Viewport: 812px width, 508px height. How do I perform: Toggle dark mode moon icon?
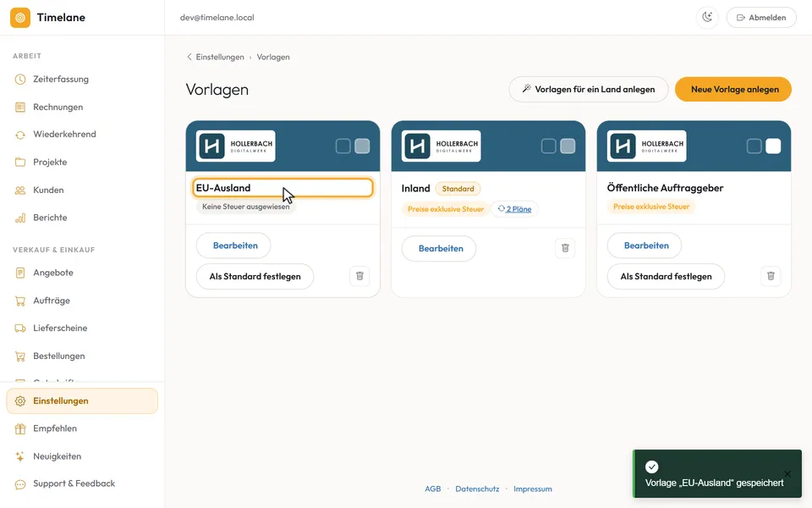point(707,18)
